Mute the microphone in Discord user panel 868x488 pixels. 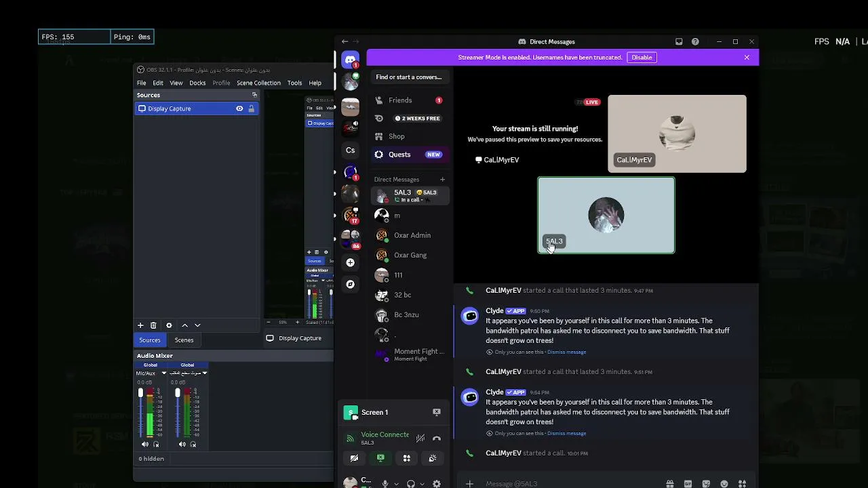pyautogui.click(x=385, y=483)
